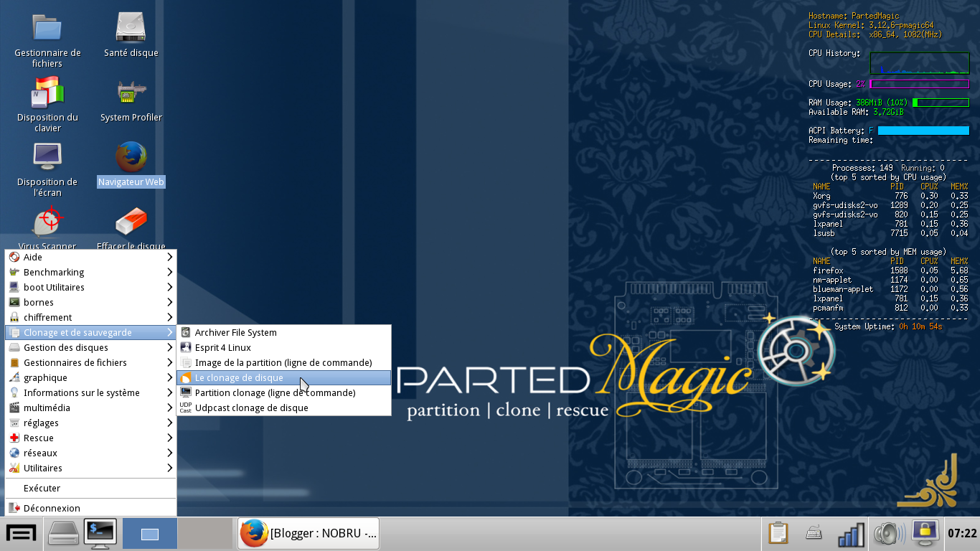The image size is (980, 551).
Task: Launch Partition clonage (ligne de commande)
Action: pyautogui.click(x=284, y=392)
